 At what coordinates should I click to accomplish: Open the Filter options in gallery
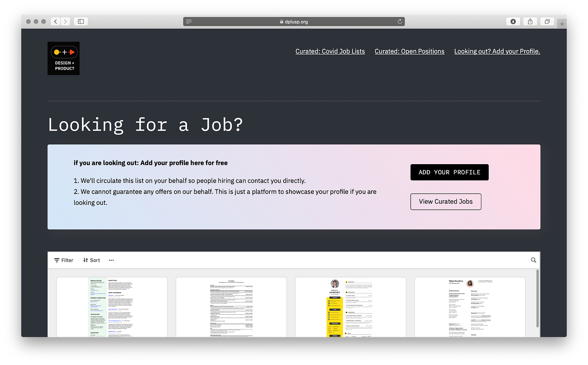tap(64, 260)
